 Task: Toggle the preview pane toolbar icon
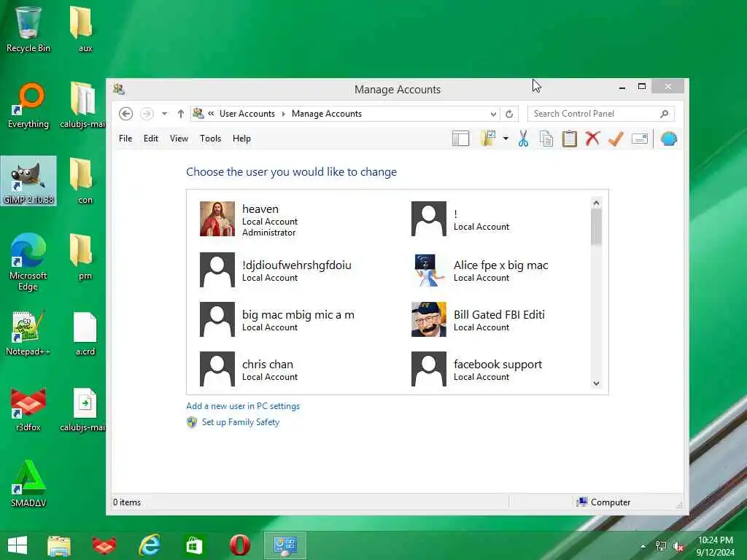coord(461,139)
